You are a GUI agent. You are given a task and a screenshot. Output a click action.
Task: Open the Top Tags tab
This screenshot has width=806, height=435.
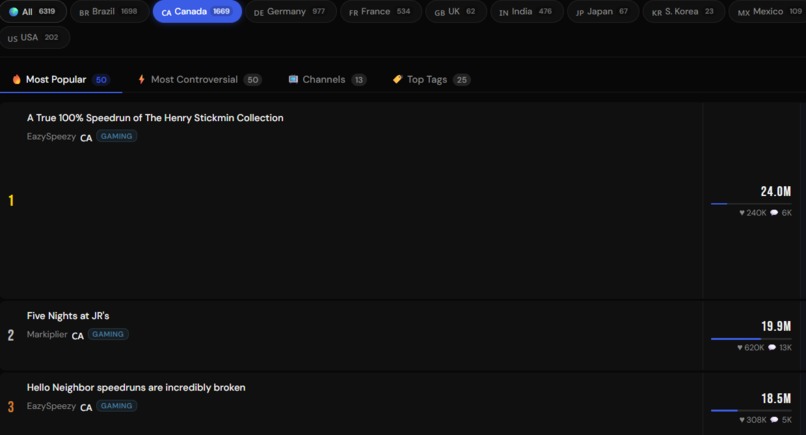click(431, 80)
